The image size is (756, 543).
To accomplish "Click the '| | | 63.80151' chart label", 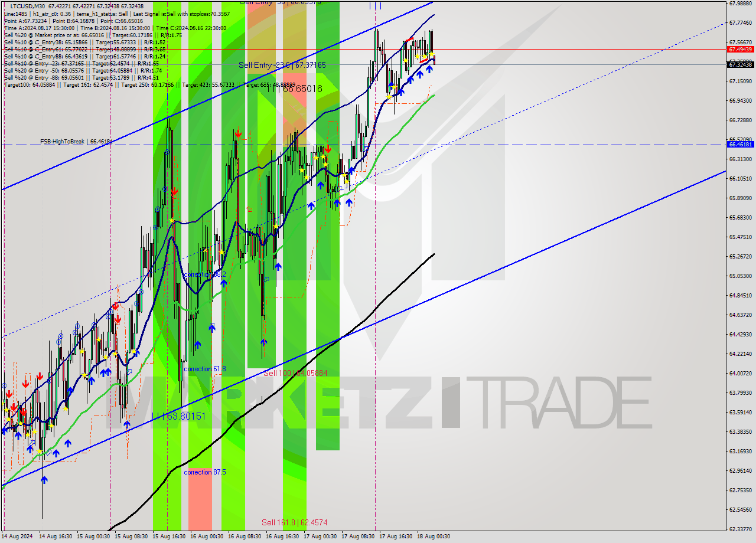I will [x=178, y=416].
